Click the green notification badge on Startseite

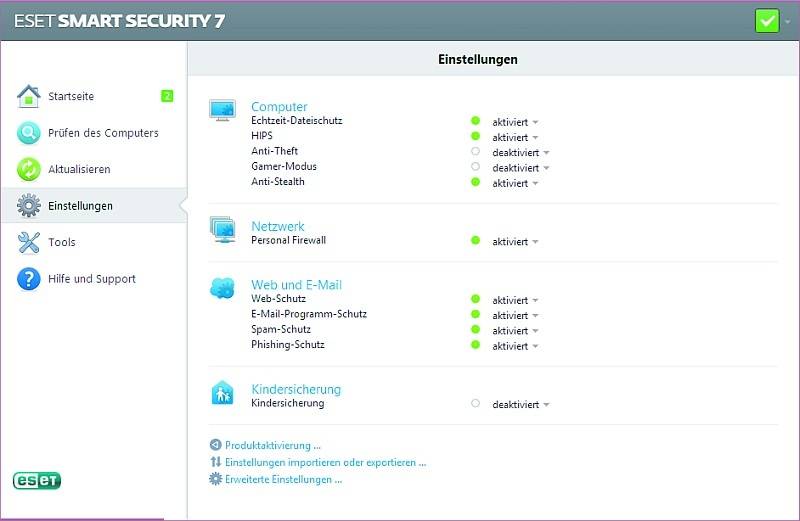(x=167, y=95)
